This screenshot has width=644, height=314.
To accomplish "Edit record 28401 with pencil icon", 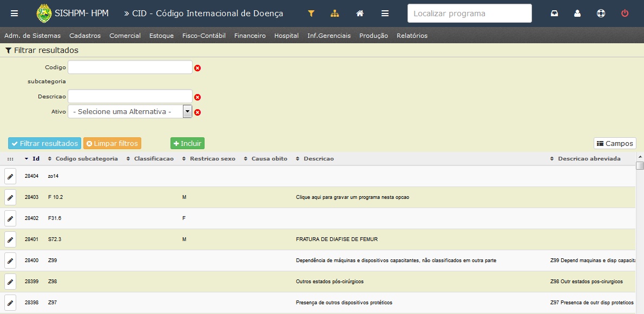I will tap(10, 239).
